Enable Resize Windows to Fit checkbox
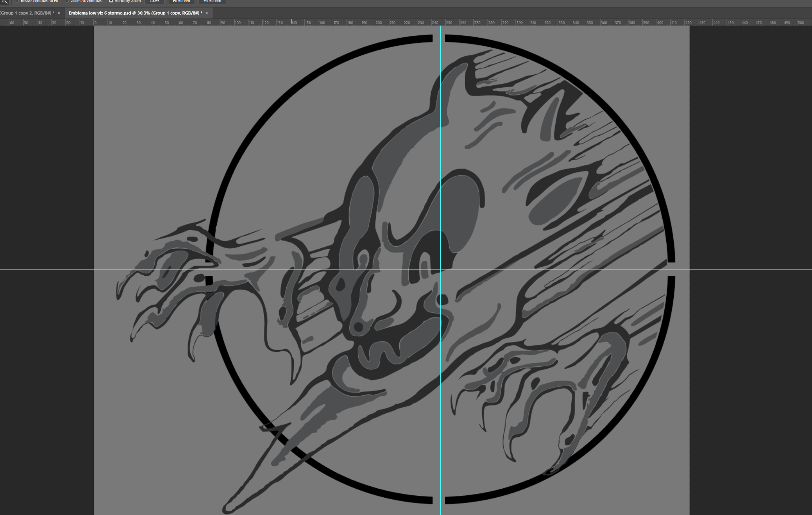Image resolution: width=812 pixels, height=515 pixels. pos(17,1)
